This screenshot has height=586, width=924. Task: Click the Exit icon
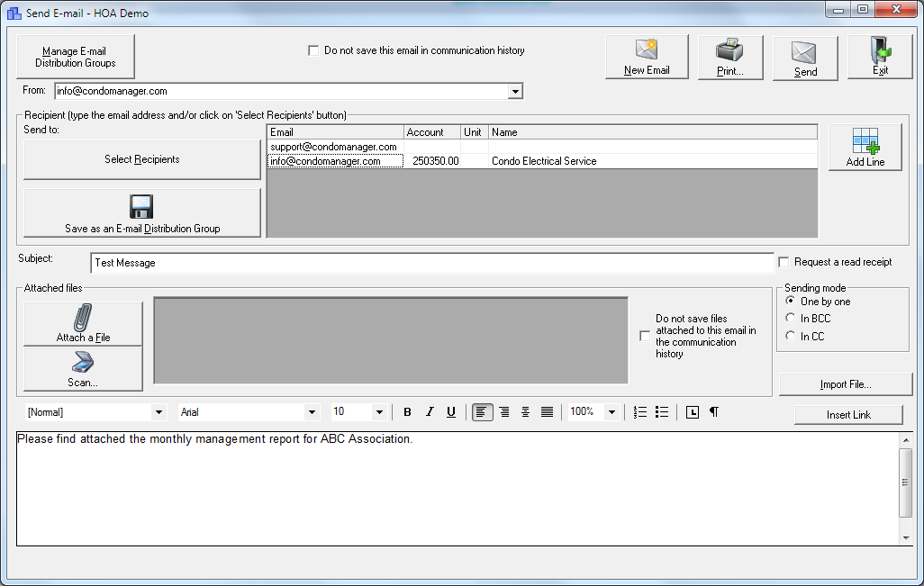(879, 50)
